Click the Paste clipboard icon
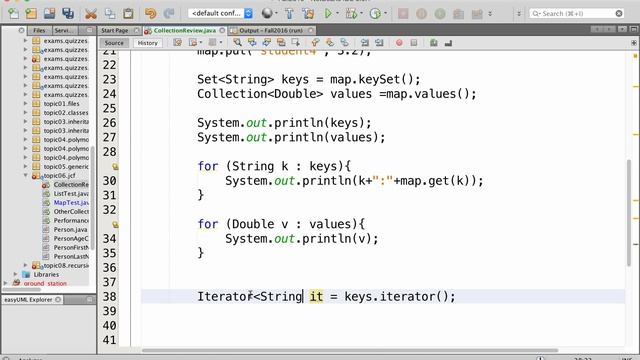The image size is (640, 360). point(128,13)
